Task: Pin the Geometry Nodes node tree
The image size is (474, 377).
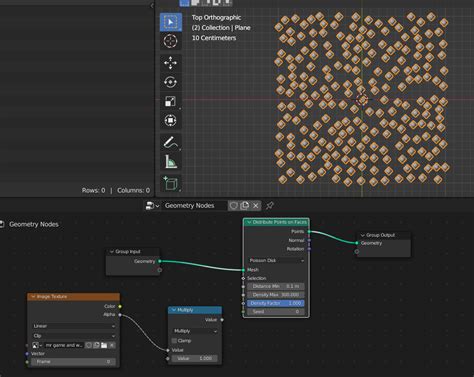Action: tap(270, 206)
